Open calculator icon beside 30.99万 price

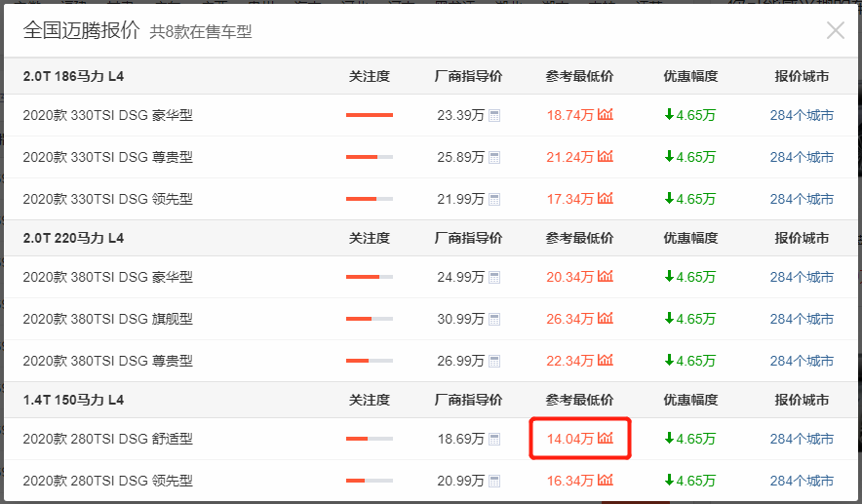point(494,319)
